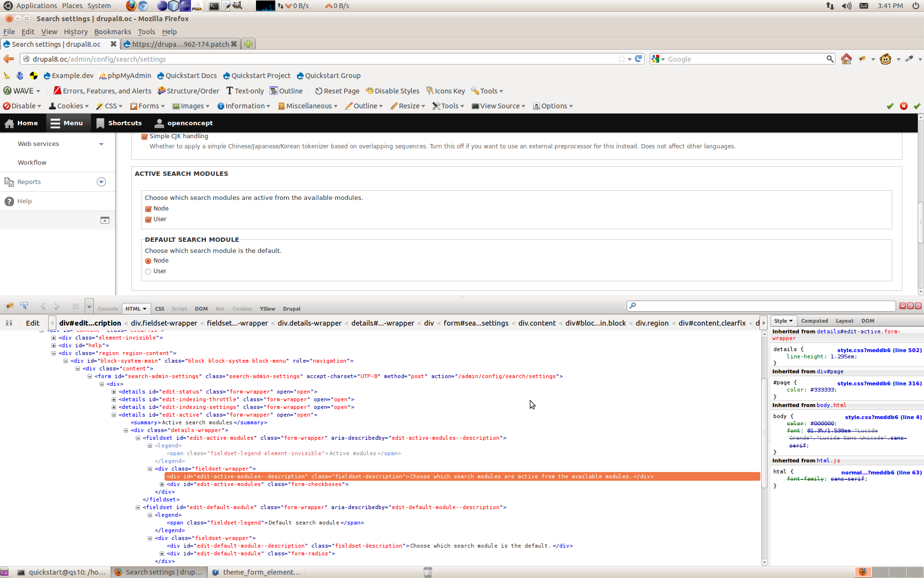Uncheck the User active module checkbox
Screen dimensions: 924x578
click(148, 219)
